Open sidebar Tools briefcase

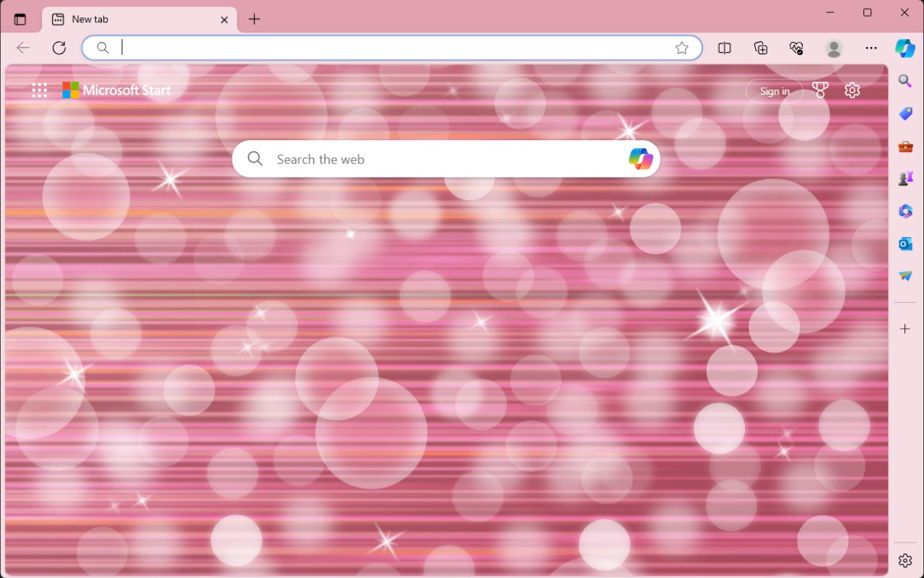pos(905,147)
